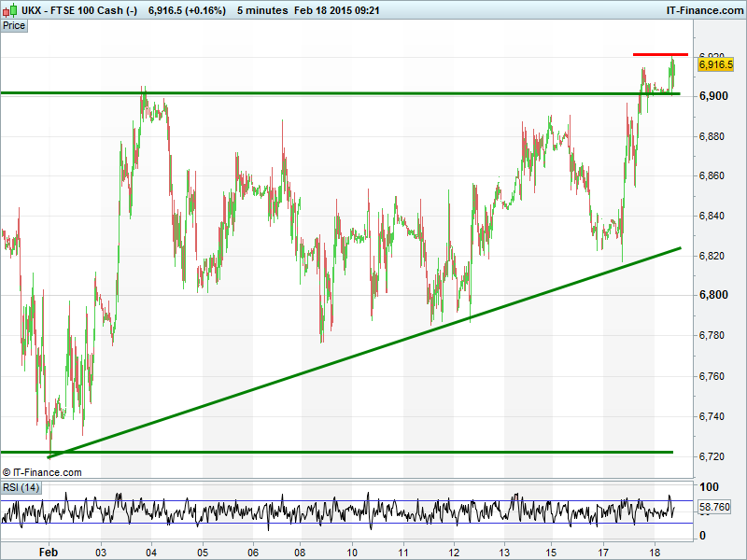The image size is (747, 560).
Task: Click the '08' date axis label
Action: [300, 553]
